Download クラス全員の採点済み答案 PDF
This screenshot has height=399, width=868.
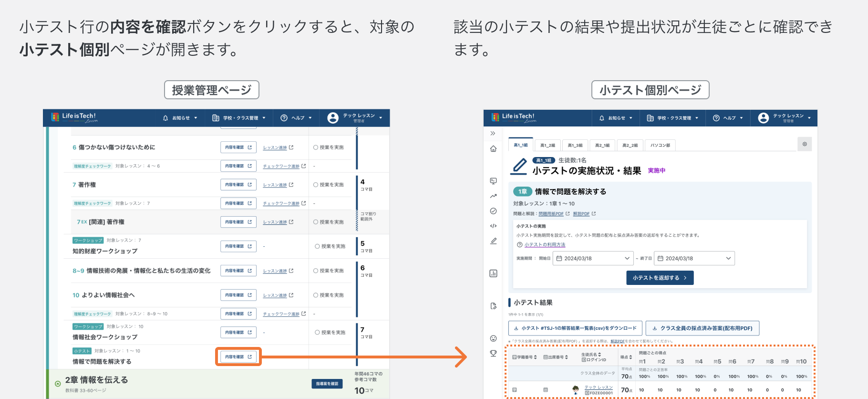click(x=703, y=328)
